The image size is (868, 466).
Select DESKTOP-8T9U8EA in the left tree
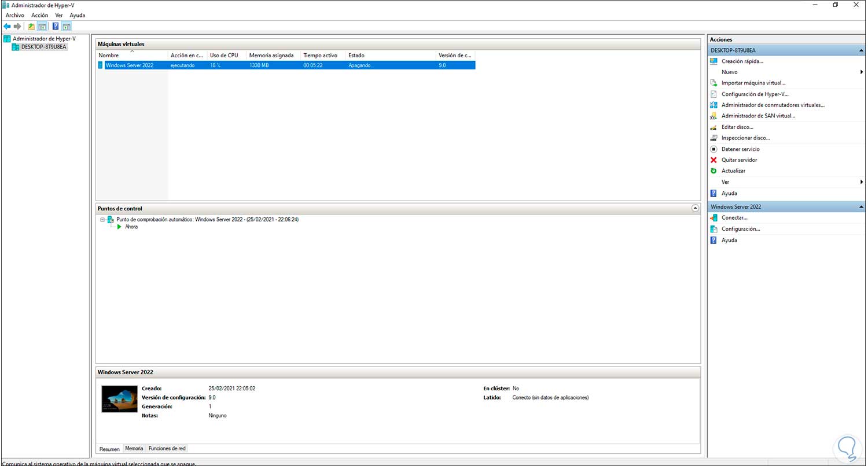click(x=44, y=47)
